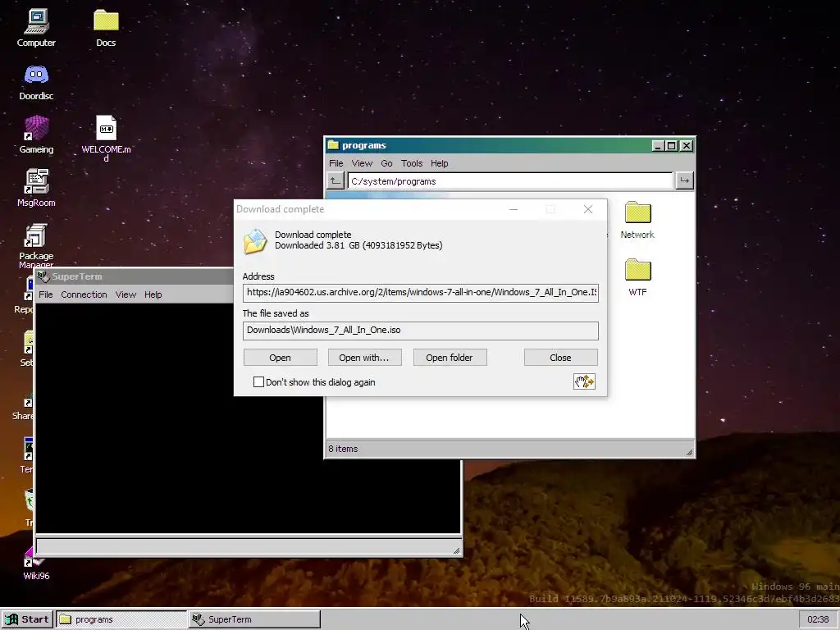
Task: Launch the Gameing desktop shortcut
Action: 36,135
